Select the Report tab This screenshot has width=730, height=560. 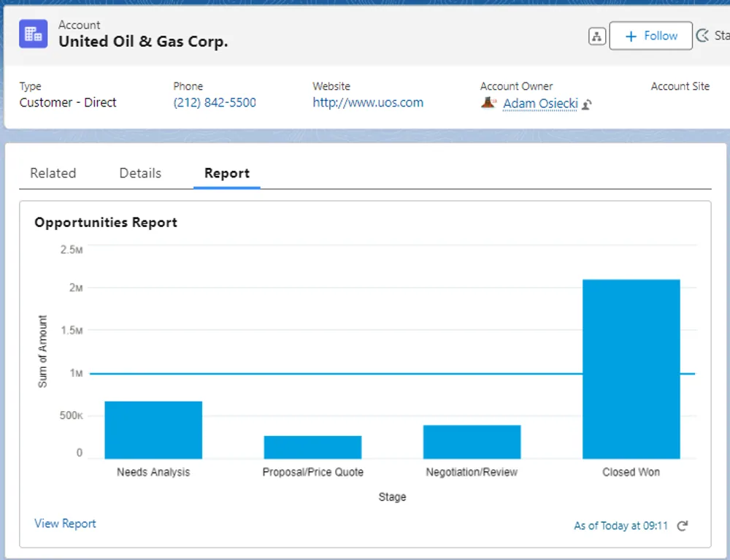[227, 173]
